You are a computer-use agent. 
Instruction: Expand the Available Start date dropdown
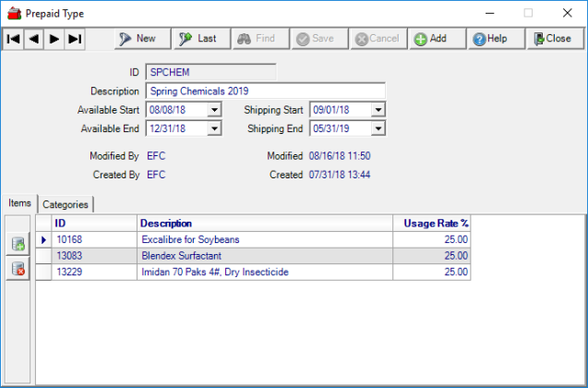pos(215,110)
